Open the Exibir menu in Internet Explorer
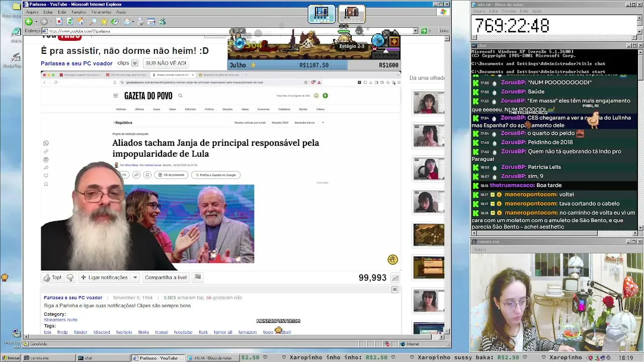 pos(62,12)
